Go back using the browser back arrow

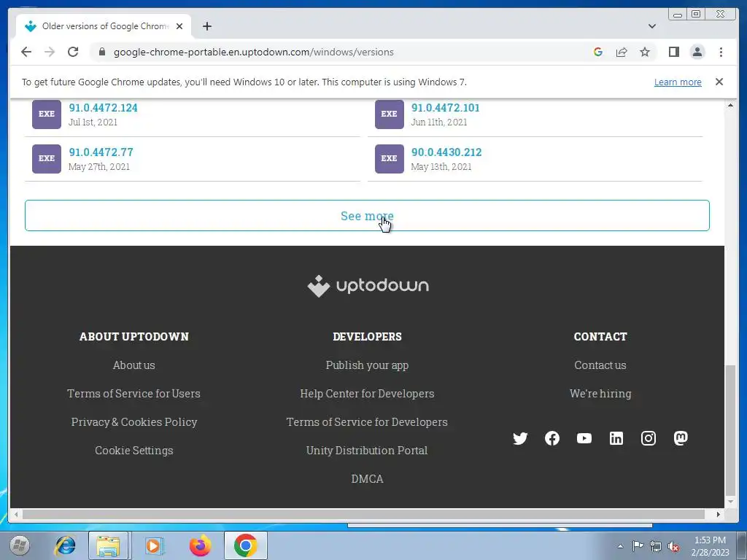coord(26,52)
